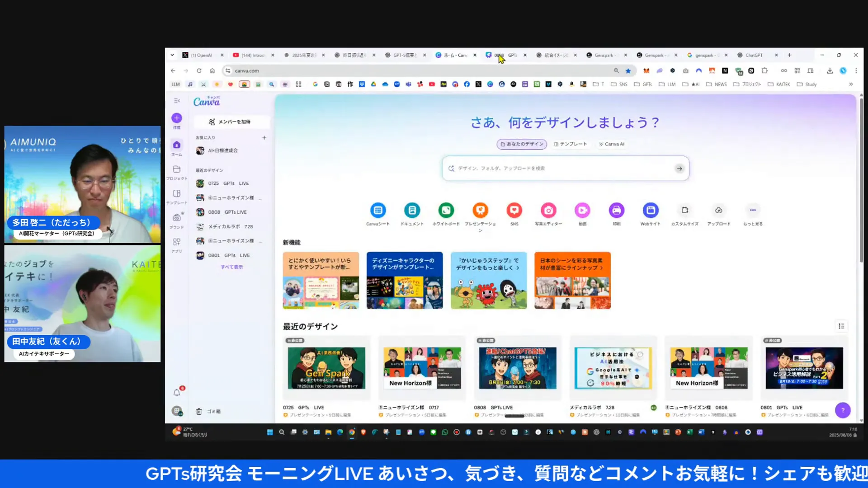Open taskbar search magnifier icon
The height and width of the screenshot is (488, 868).
[x=282, y=432]
